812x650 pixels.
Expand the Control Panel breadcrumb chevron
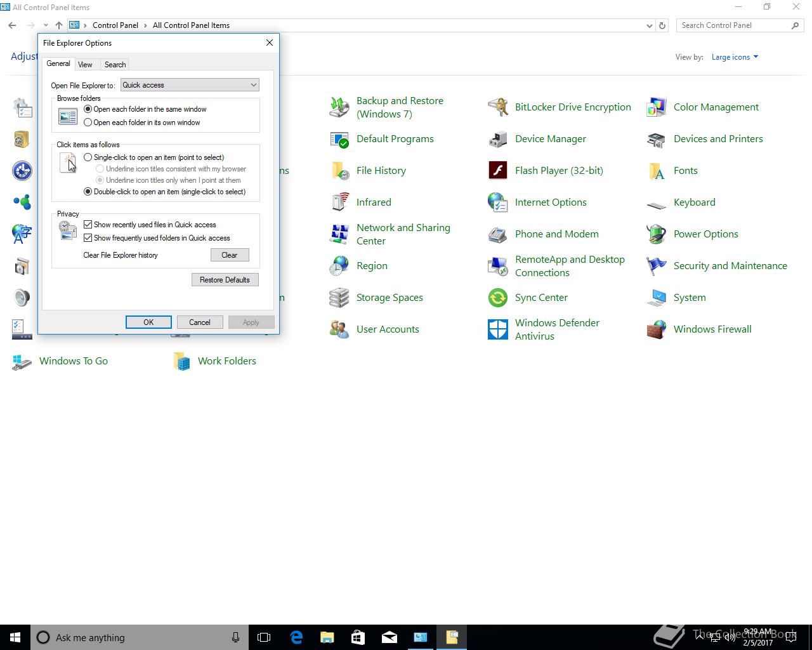pyautogui.click(x=145, y=25)
